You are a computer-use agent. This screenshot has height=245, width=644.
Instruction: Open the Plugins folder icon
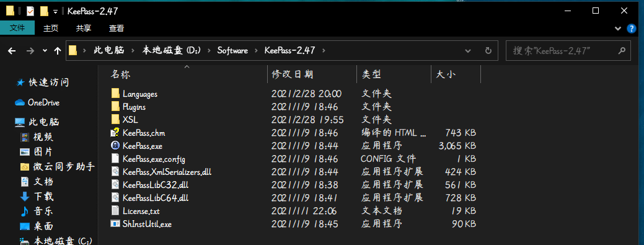[115, 107]
